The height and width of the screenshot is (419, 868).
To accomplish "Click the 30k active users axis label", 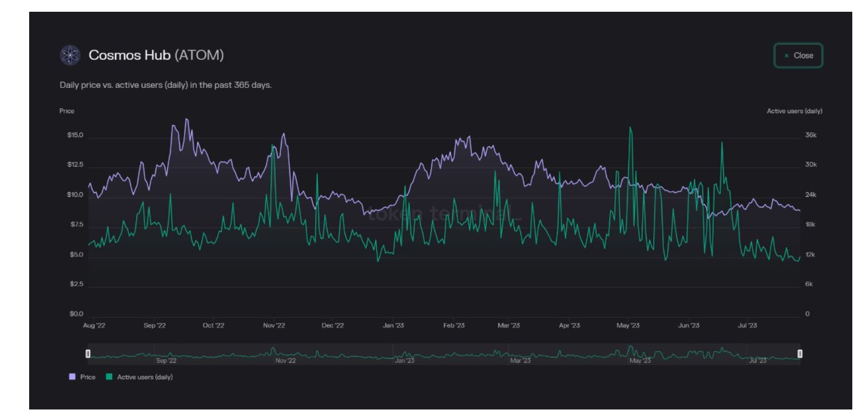I will pos(810,165).
